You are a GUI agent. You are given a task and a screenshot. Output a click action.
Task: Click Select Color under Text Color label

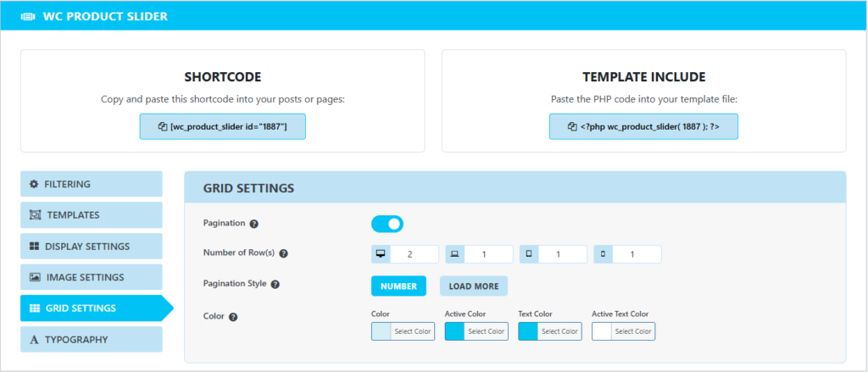click(x=559, y=331)
